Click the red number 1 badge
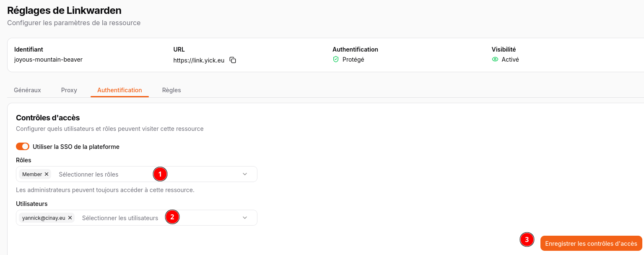644x255 pixels. point(160,174)
